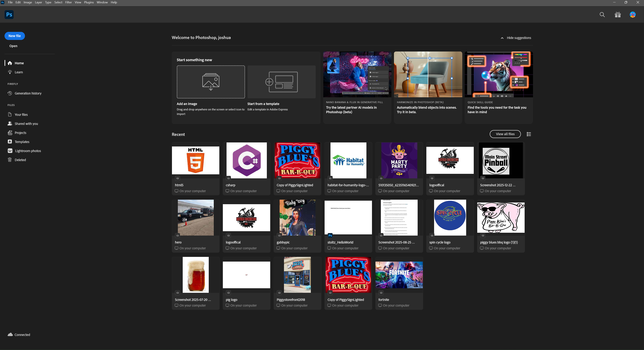This screenshot has width=644, height=350.
Task: Open the search magnifier icon
Action: [x=602, y=15]
